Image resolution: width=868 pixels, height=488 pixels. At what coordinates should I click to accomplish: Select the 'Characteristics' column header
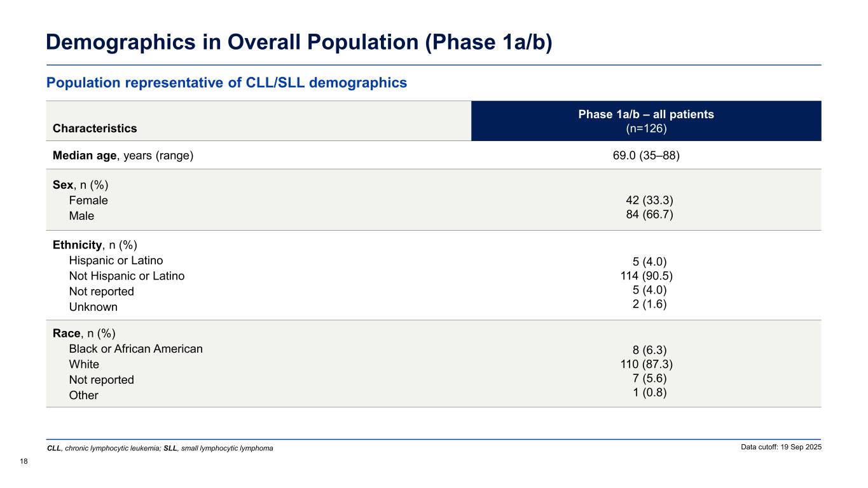[x=95, y=128]
